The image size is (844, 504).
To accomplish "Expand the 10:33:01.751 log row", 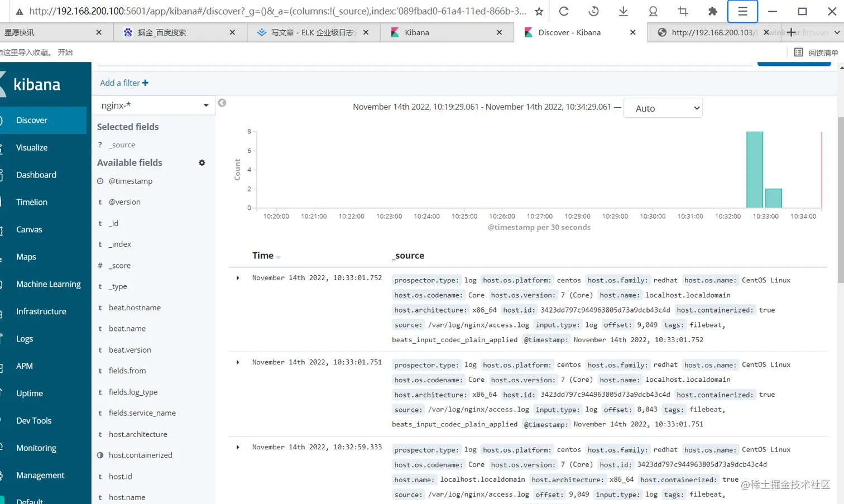I will 238,363.
